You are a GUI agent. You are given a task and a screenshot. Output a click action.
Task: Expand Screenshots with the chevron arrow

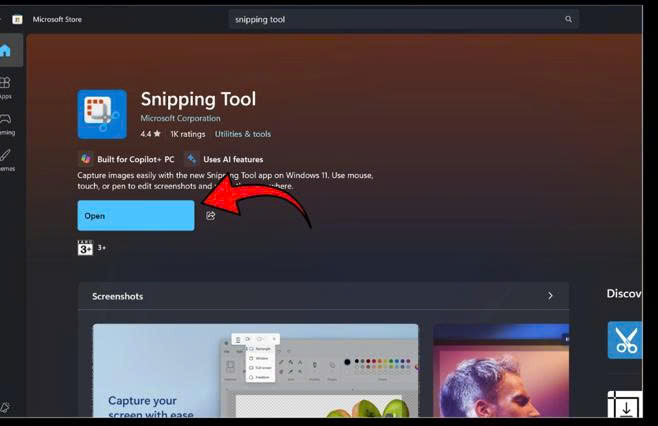[550, 295]
